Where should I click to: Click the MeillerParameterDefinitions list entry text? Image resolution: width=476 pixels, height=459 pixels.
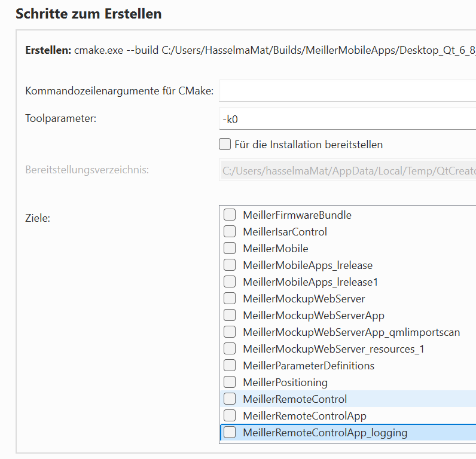pyautogui.click(x=309, y=365)
